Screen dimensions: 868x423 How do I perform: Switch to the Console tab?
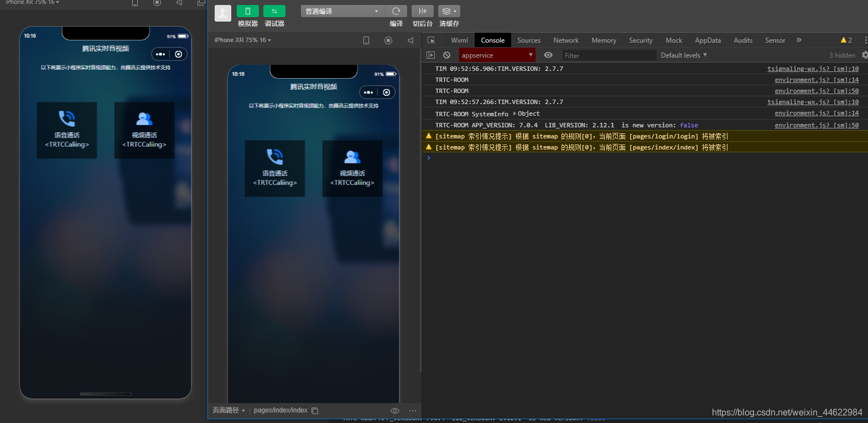[492, 40]
